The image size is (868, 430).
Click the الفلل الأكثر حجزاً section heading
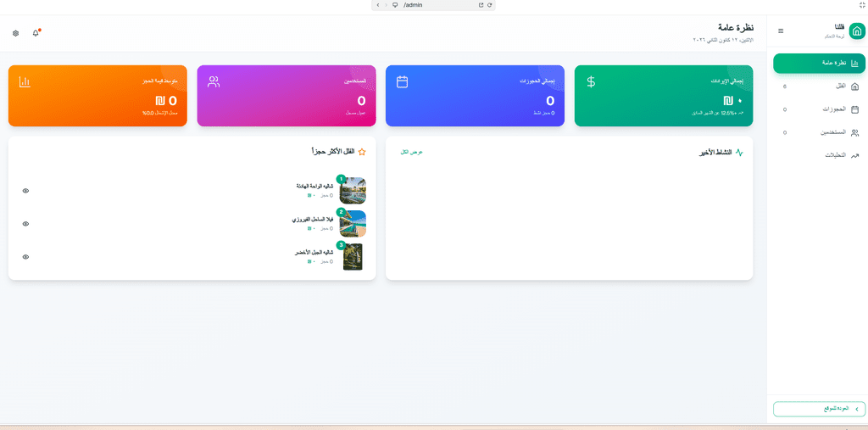click(333, 152)
